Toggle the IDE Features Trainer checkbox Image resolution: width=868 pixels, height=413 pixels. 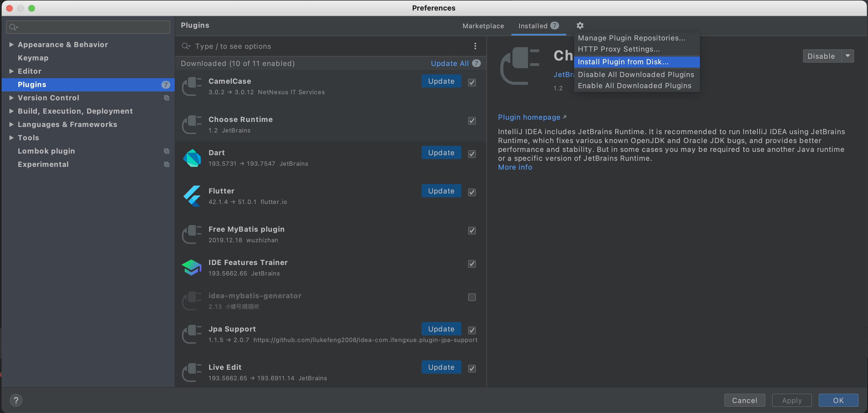(x=472, y=264)
